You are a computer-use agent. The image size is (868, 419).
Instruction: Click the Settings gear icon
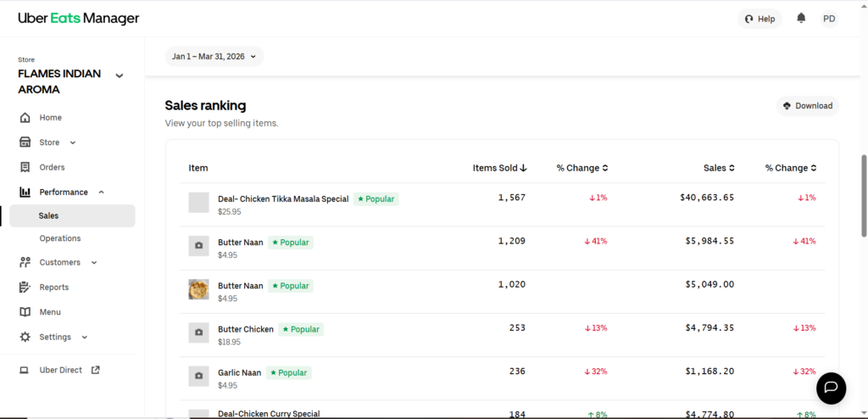point(25,337)
